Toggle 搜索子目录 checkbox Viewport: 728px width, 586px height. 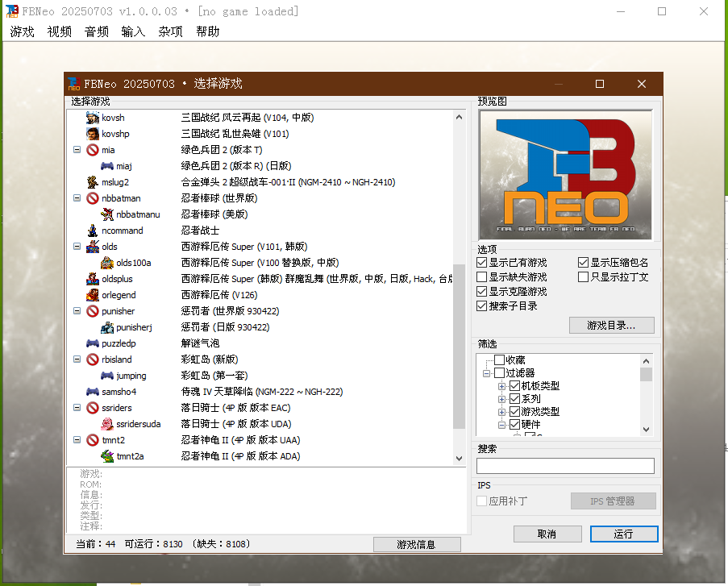(x=482, y=306)
